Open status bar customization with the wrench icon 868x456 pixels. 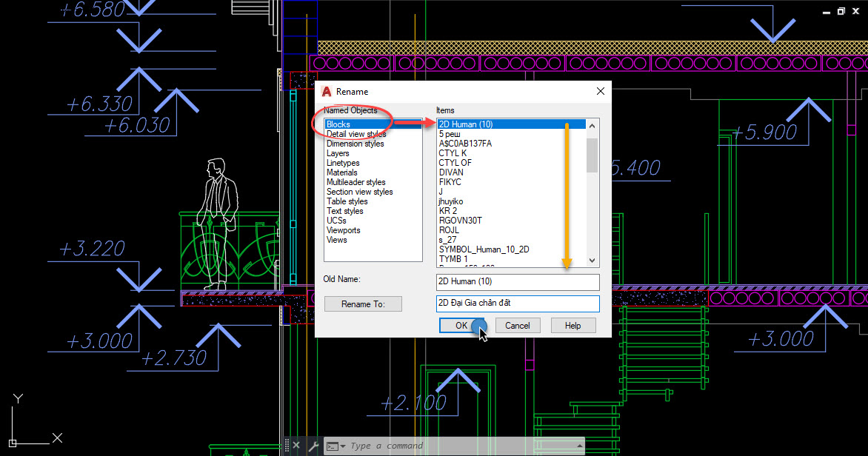click(314, 446)
